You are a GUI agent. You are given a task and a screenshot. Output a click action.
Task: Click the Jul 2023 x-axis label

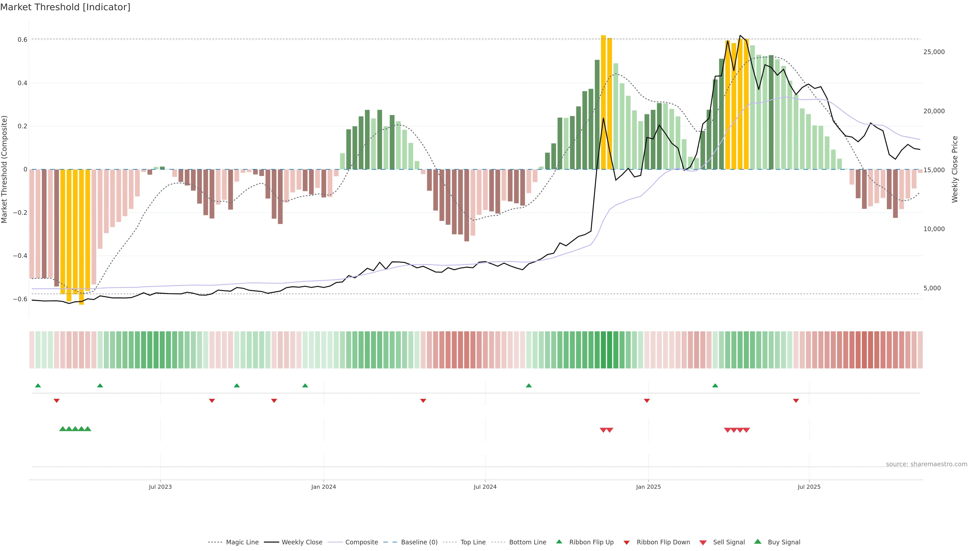160,487
